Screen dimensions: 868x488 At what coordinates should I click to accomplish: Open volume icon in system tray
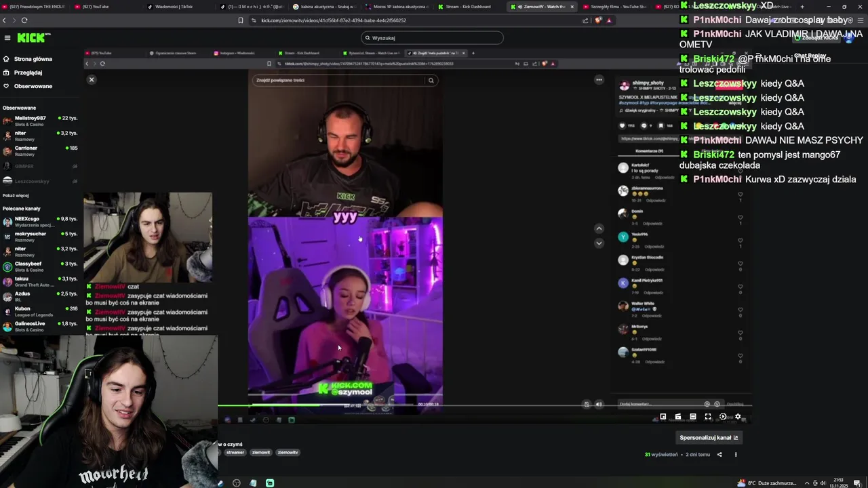tap(823, 483)
